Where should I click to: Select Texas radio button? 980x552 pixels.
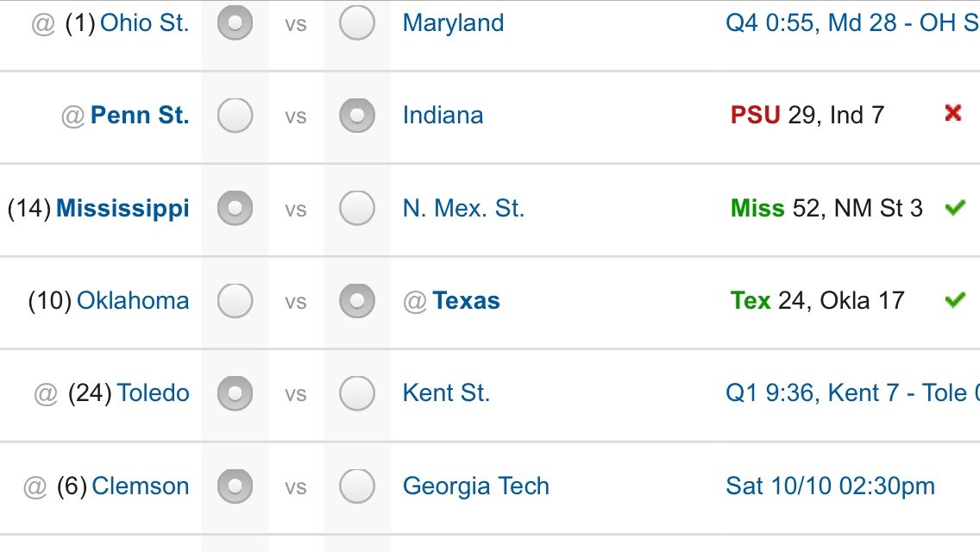(x=357, y=301)
